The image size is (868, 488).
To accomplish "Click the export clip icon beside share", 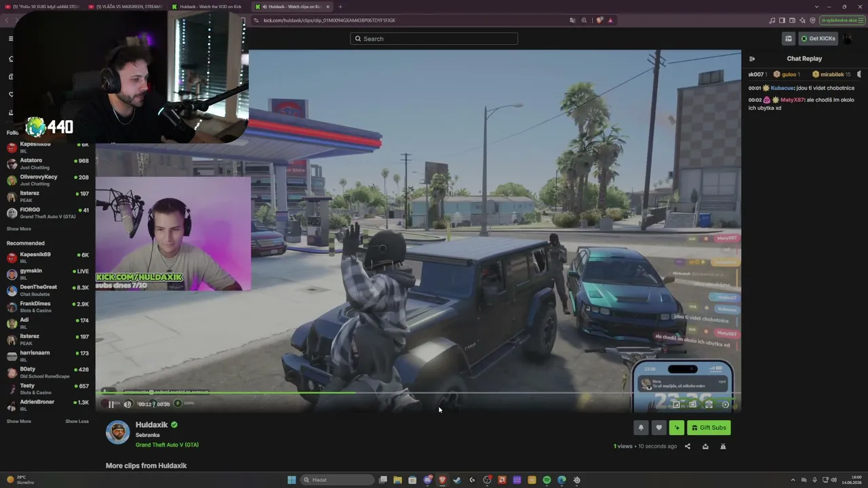I will pyautogui.click(x=705, y=447).
